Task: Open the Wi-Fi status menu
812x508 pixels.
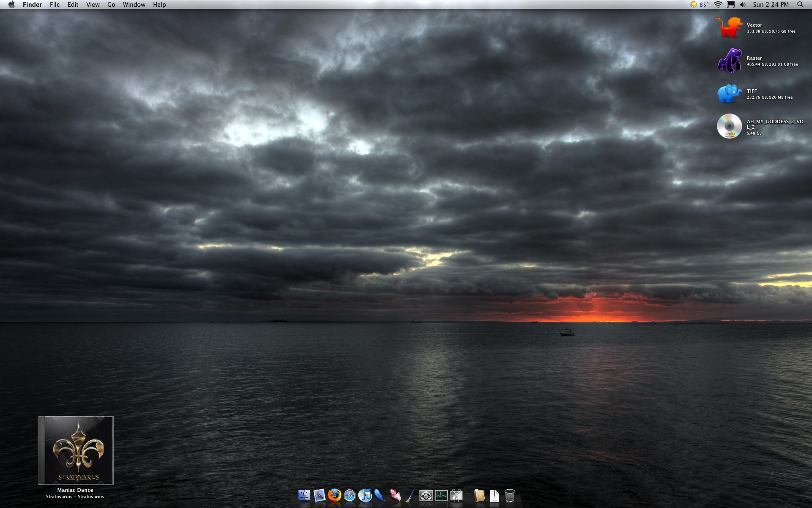Action: (x=718, y=5)
